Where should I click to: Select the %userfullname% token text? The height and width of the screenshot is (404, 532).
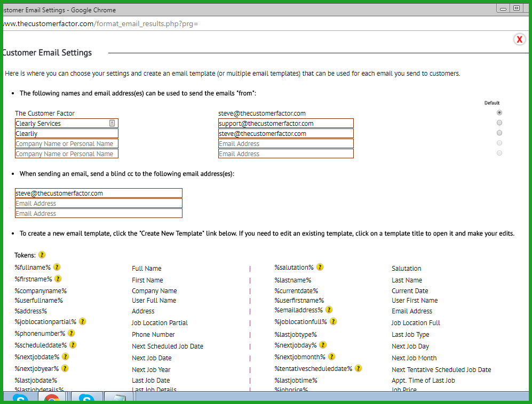(x=38, y=300)
